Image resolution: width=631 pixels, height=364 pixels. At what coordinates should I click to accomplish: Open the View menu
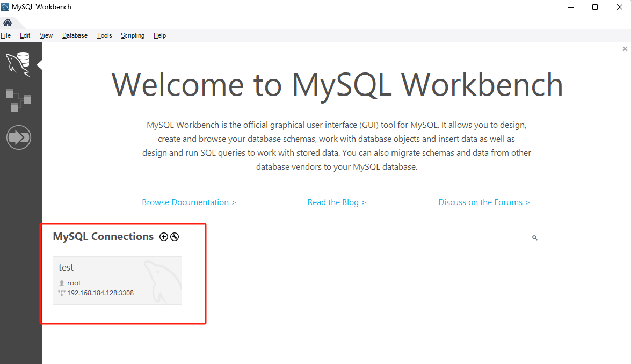[x=46, y=35]
